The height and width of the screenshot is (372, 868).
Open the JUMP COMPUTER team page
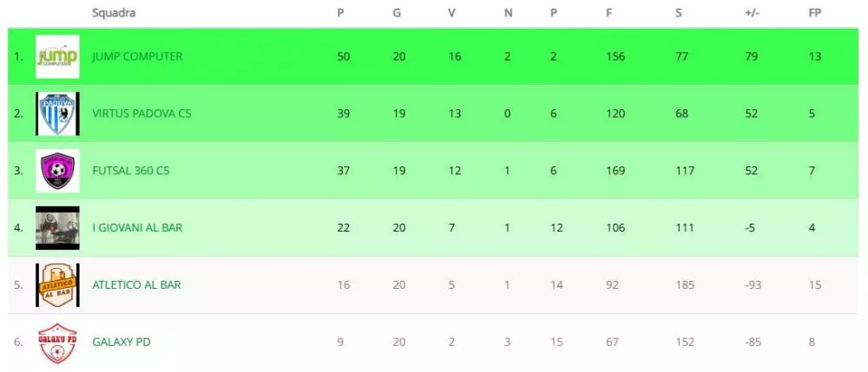tap(137, 56)
